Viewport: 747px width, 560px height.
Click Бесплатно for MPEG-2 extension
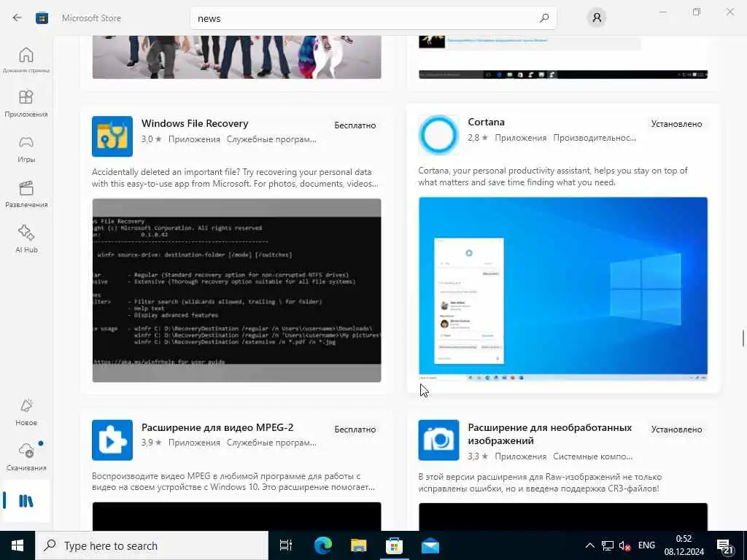(355, 429)
